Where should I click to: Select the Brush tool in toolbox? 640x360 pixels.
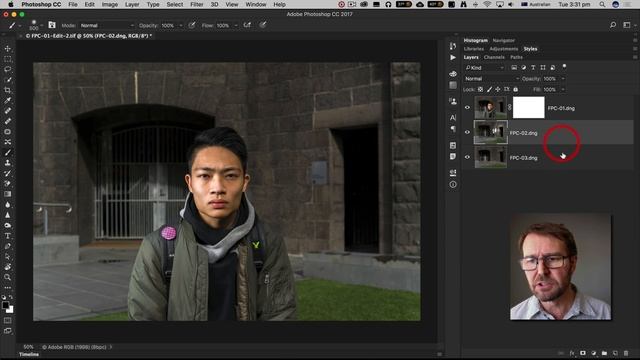(8, 152)
